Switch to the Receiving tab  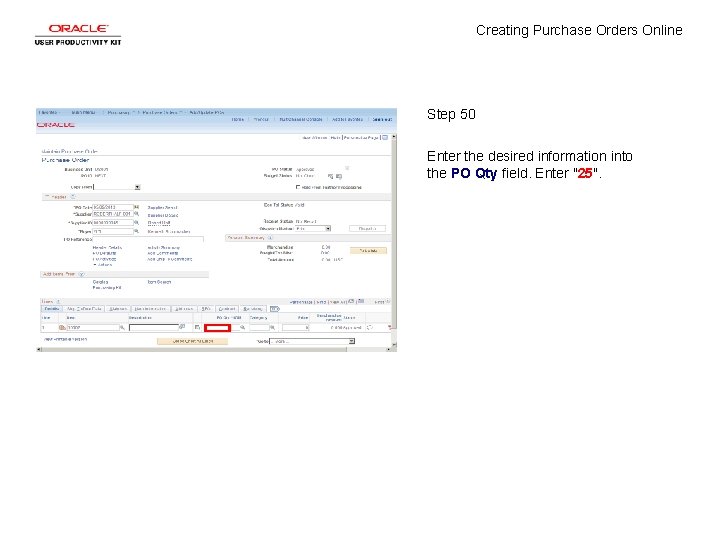[253, 309]
